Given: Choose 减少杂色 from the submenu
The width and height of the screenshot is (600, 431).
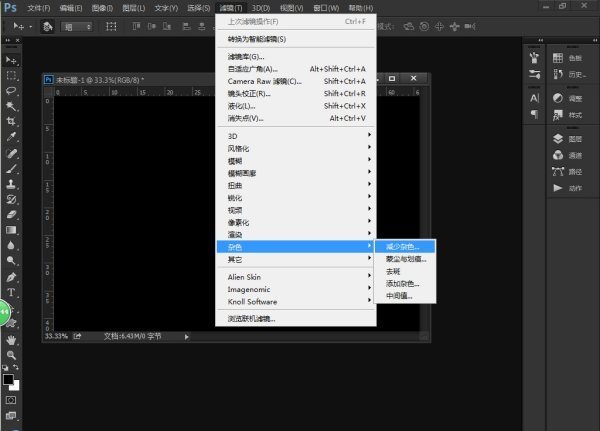Looking at the screenshot, I should 405,247.
